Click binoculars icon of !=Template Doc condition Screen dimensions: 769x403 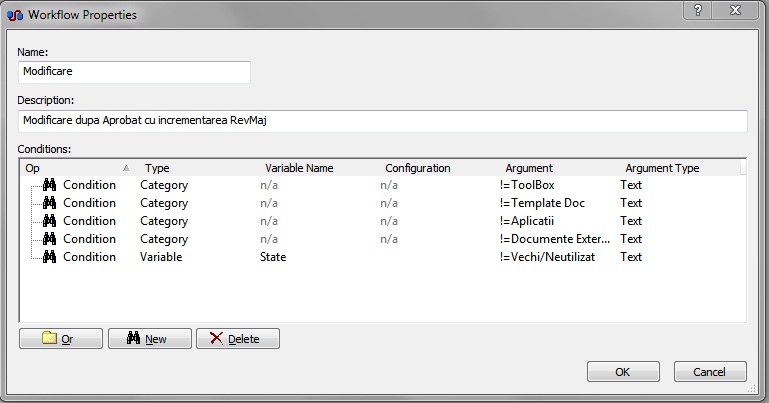(50, 203)
